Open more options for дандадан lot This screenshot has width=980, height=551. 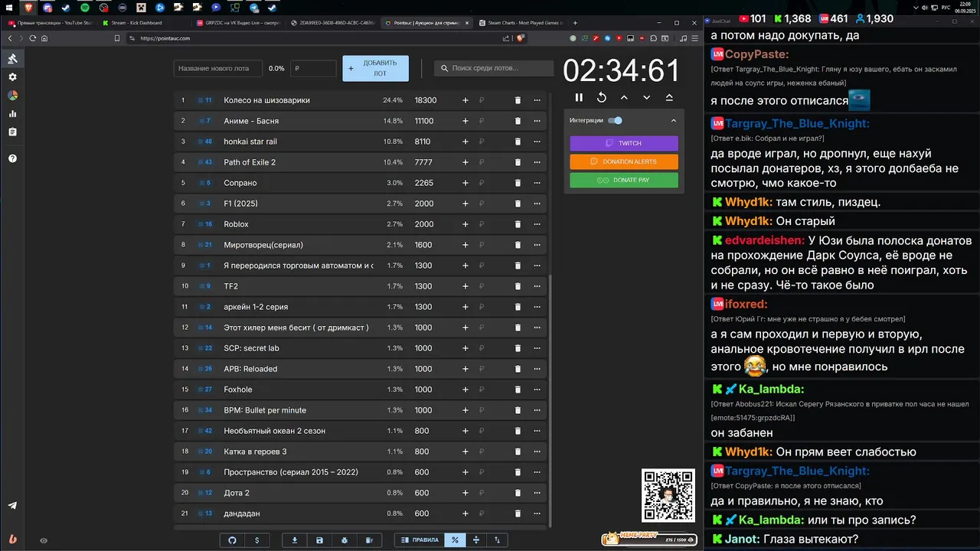coord(537,514)
